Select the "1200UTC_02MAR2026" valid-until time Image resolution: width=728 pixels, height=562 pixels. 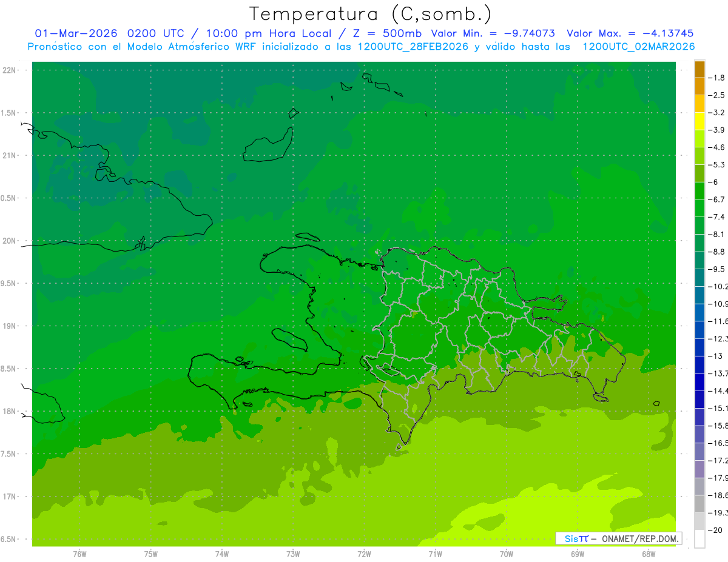tap(638, 47)
